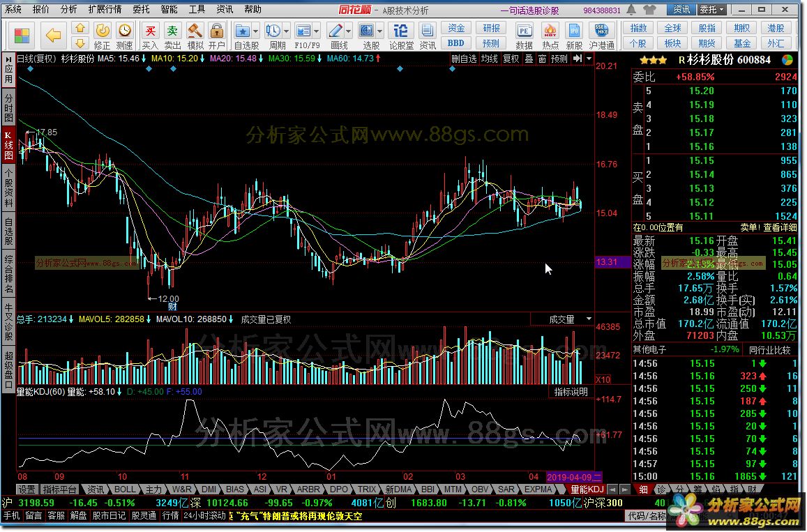Open the colorful home grid icon
The width and height of the screenshot is (807, 532).
tap(21, 36)
